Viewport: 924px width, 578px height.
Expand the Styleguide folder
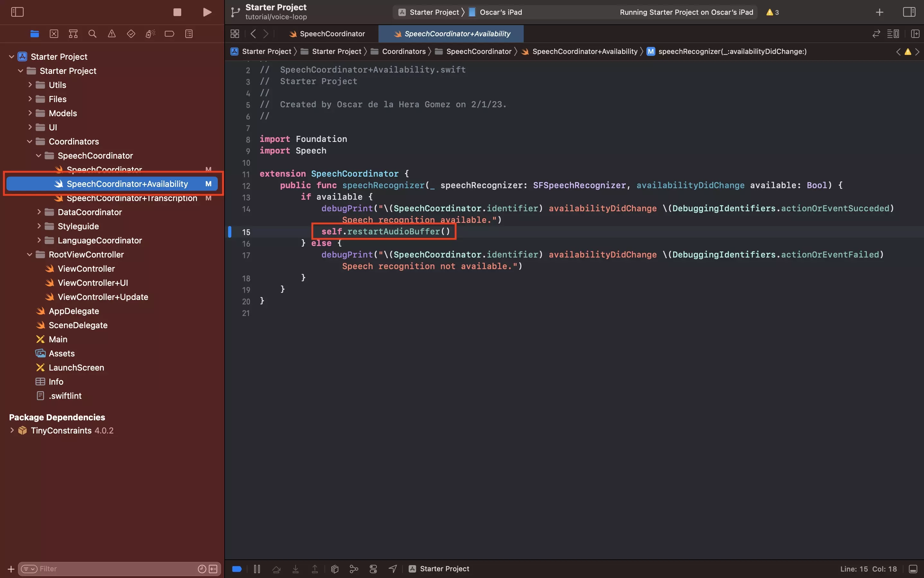click(39, 226)
